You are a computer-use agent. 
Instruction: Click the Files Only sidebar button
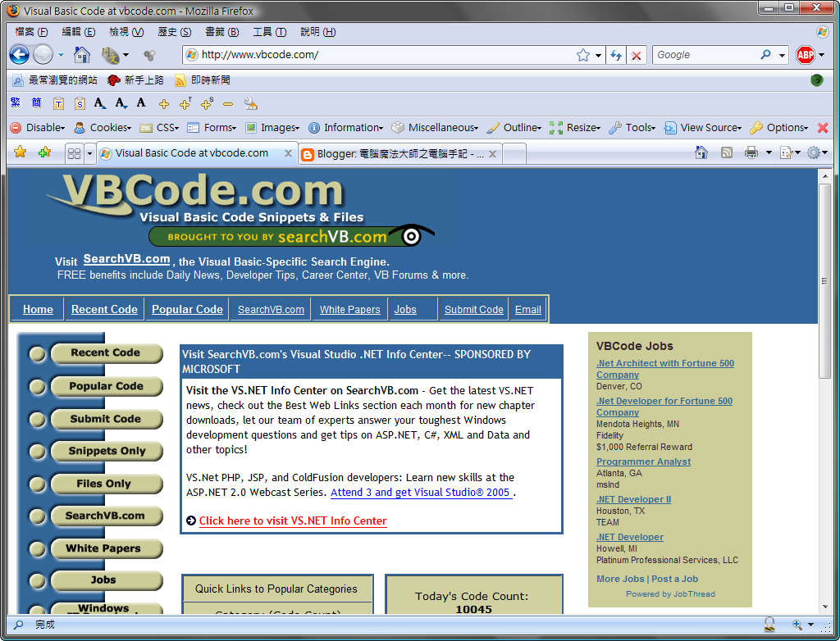(107, 484)
